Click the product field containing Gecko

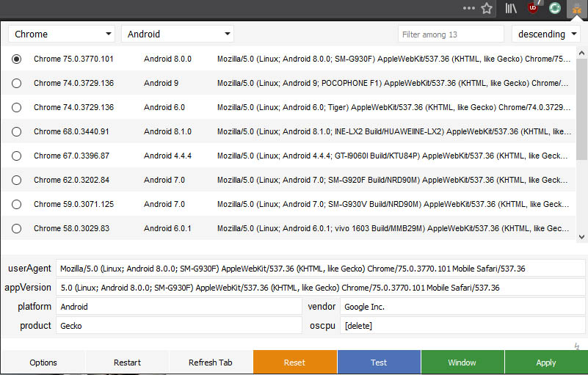click(179, 326)
